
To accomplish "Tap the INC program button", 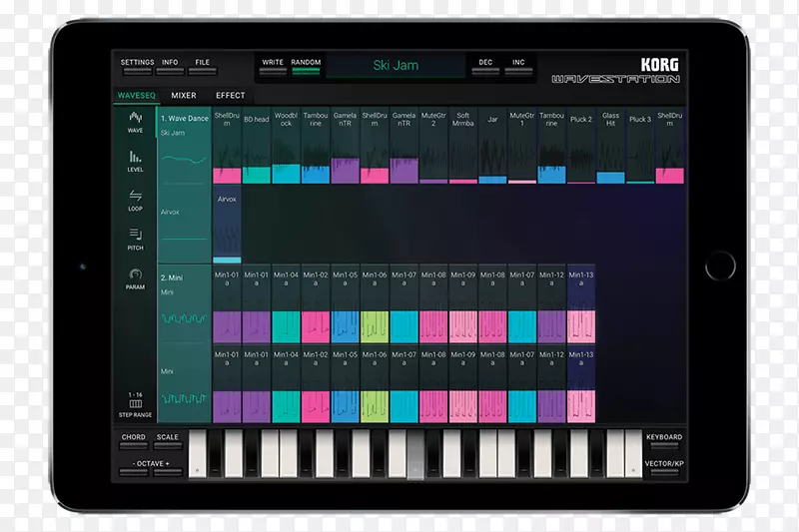I will click(518, 66).
